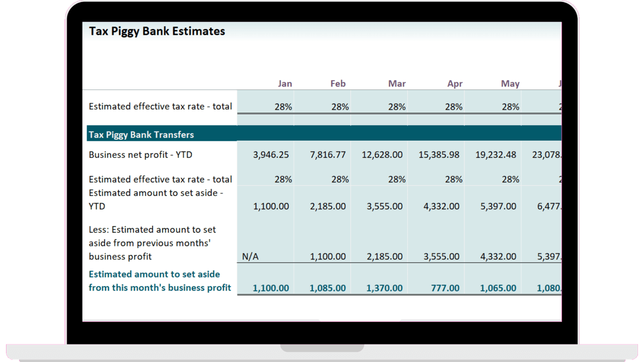Select May this month's amount 1,065.00
The height and width of the screenshot is (362, 644).
coord(499,288)
